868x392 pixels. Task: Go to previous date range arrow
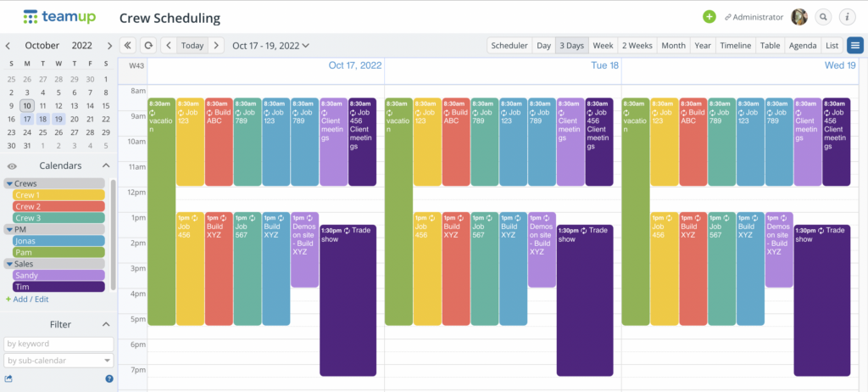point(169,46)
